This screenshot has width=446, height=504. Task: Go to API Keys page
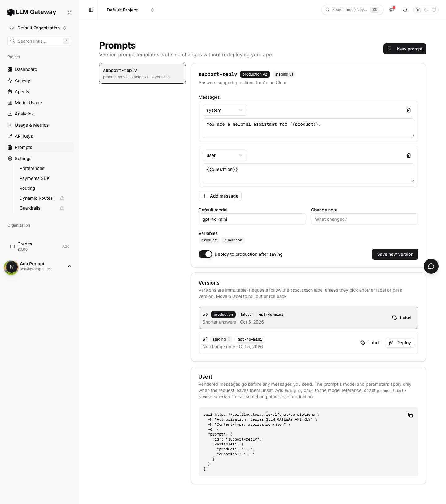[24, 136]
